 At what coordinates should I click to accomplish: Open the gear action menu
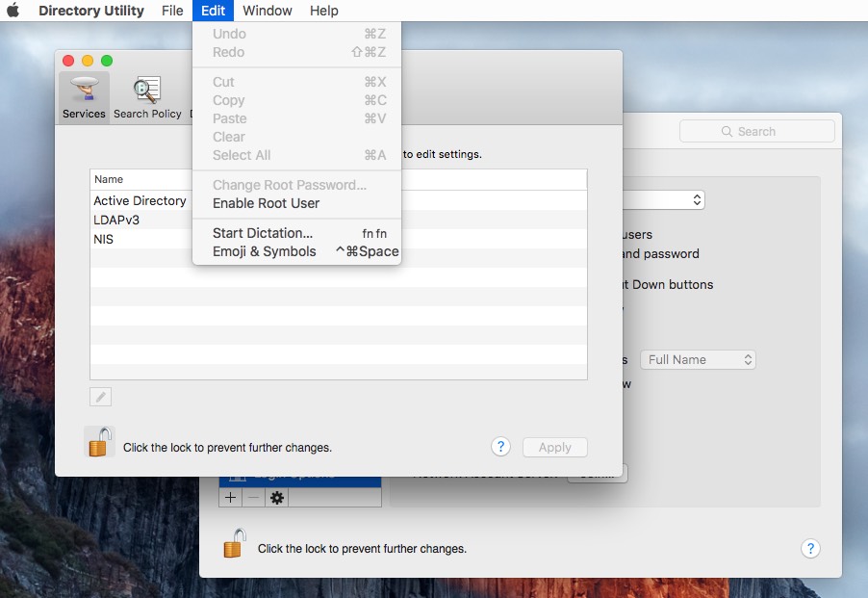click(x=277, y=498)
